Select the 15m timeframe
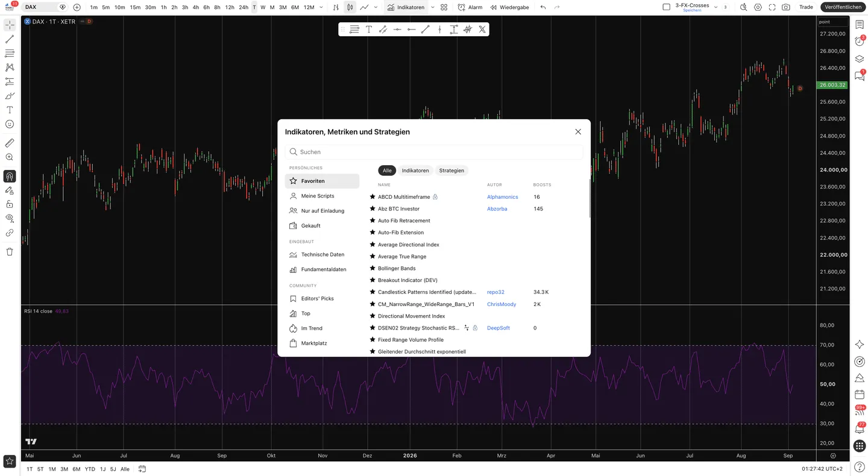 [x=135, y=7]
